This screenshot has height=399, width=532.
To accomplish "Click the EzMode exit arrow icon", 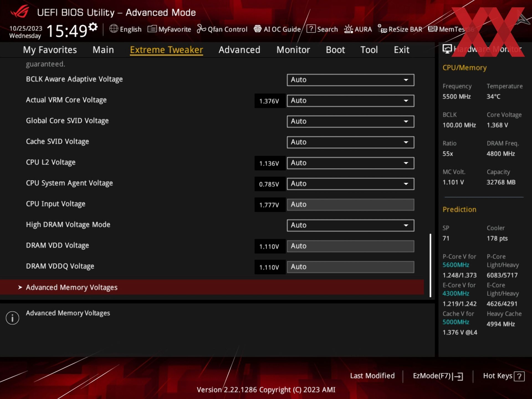I will (458, 376).
